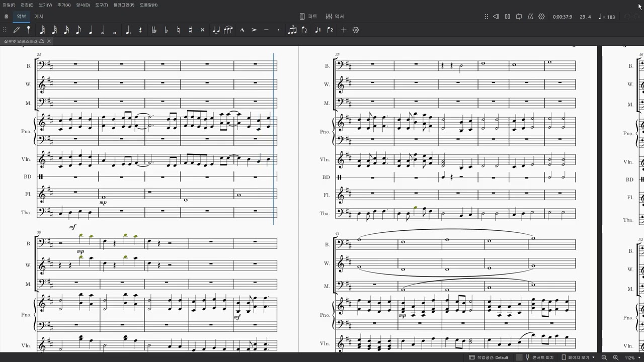Switch to the 게시 tab
This screenshot has height=362, width=644.
tap(39, 17)
